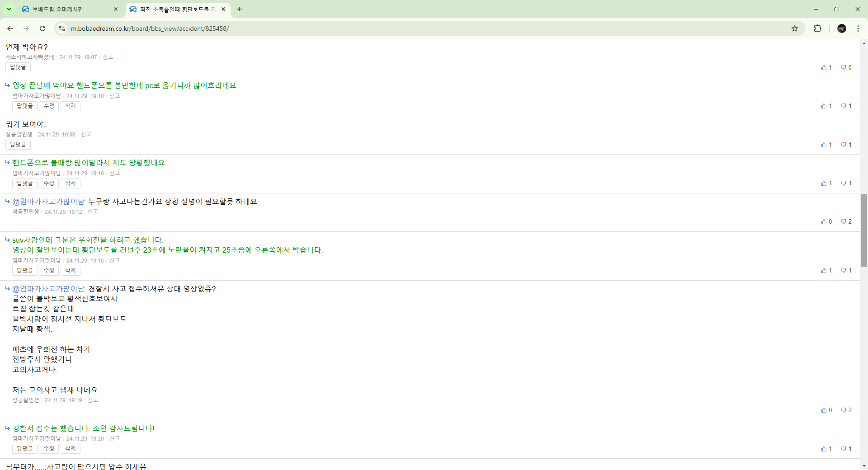The image size is (868, 470).
Task: Open the tab search dropdown arrow
Action: (x=9, y=9)
